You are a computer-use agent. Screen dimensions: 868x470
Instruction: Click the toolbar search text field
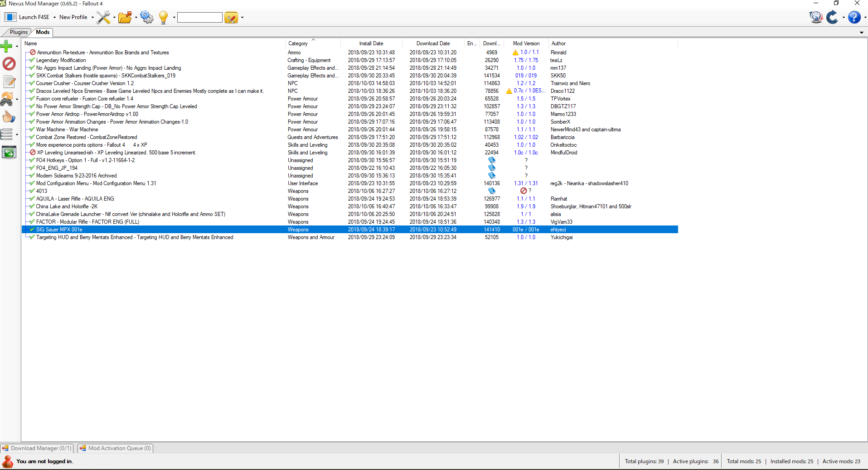(200, 18)
